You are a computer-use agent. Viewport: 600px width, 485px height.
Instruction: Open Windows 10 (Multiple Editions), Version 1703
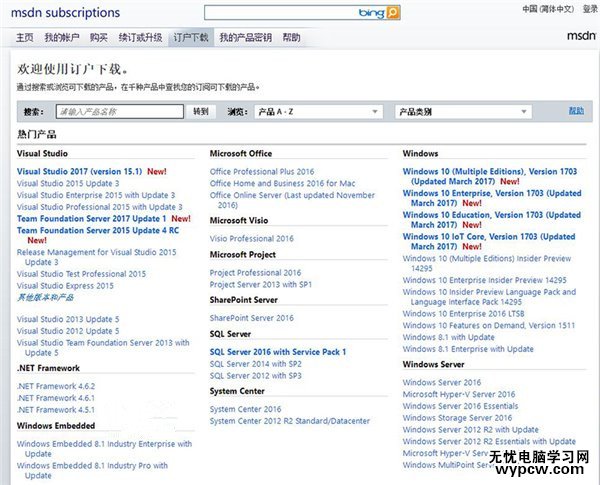(490, 176)
